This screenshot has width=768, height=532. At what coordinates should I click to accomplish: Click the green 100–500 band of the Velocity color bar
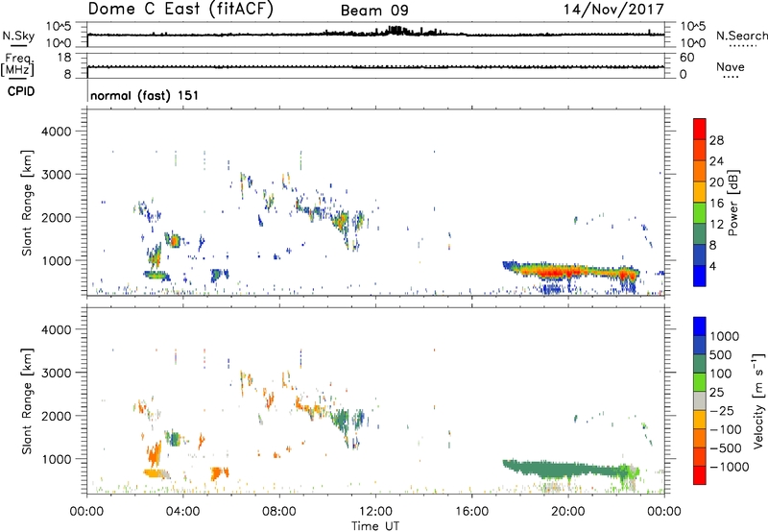pyautogui.click(x=700, y=364)
